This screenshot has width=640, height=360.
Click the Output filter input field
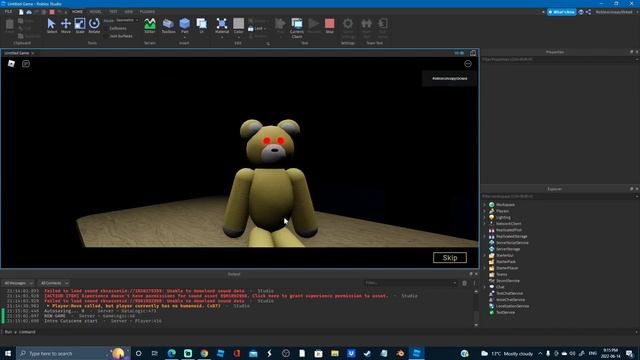(x=410, y=283)
